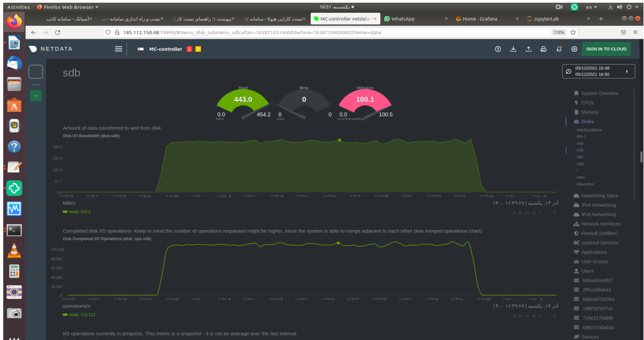Open Netdata settings gear icon
This screenshot has width=644, height=340.
pyautogui.click(x=574, y=49)
